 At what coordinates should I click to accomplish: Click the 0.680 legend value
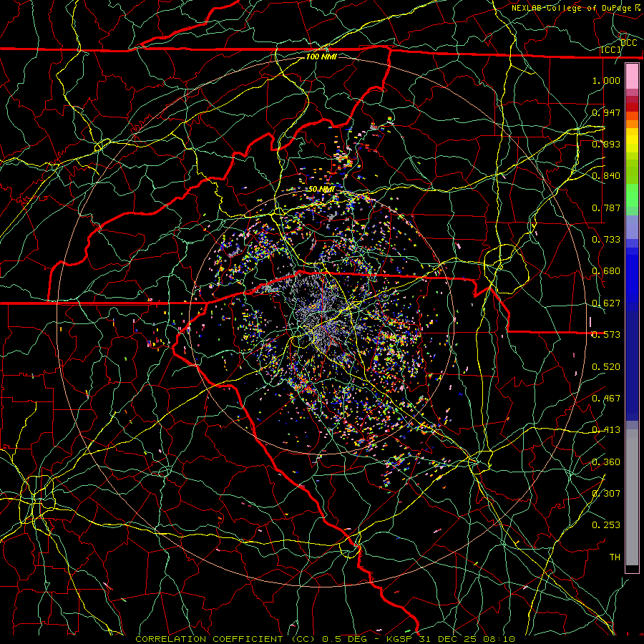(606, 271)
